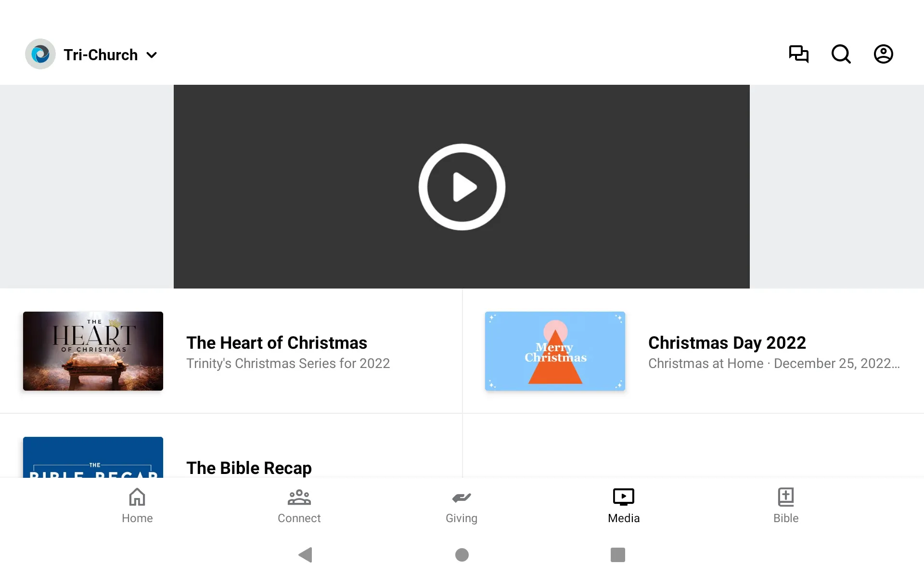Open the Bible navigation icon
This screenshot has width=924, height=578.
click(x=785, y=504)
